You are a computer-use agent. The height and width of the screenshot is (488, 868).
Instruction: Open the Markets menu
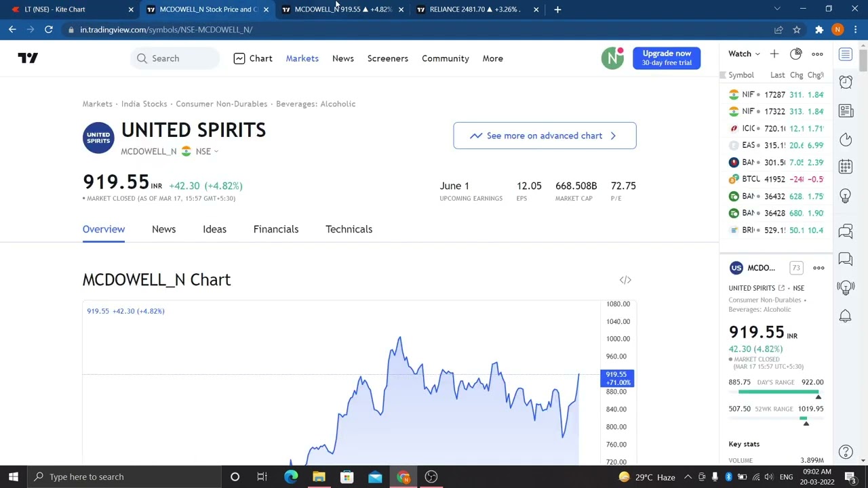pyautogui.click(x=302, y=58)
